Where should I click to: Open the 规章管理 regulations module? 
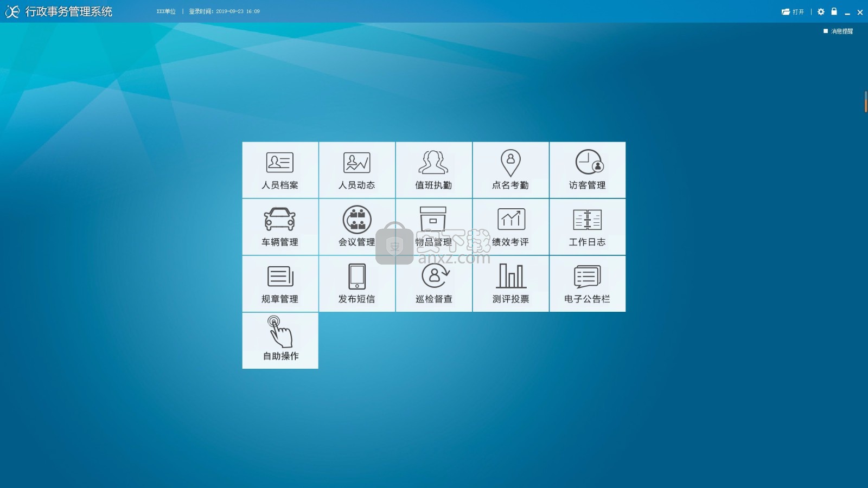(280, 284)
